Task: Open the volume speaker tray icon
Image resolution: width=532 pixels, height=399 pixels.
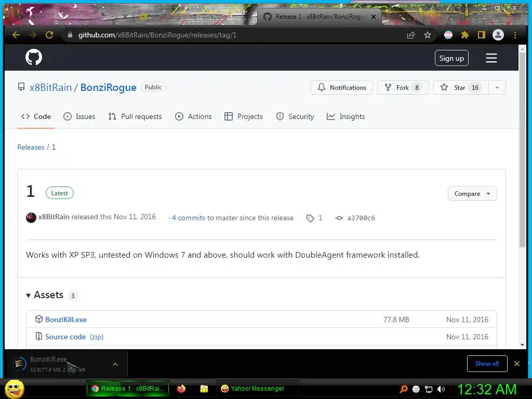Action: point(441,389)
